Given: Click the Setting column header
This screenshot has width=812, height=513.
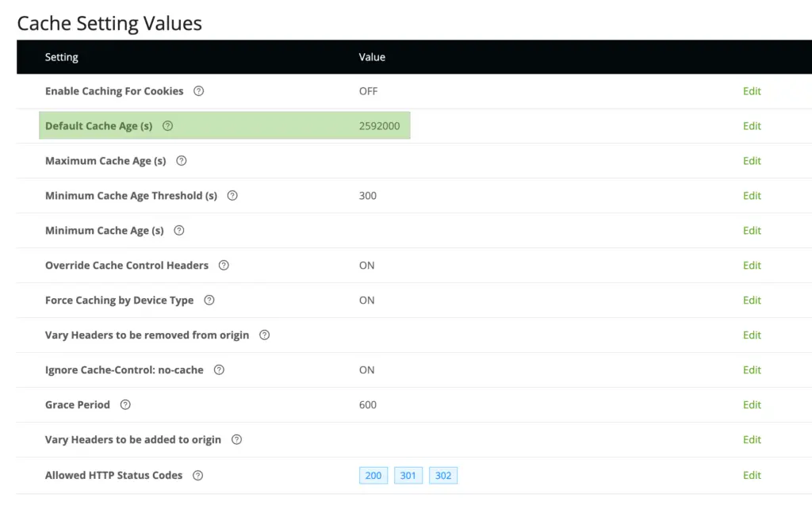Looking at the screenshot, I should 62,57.
